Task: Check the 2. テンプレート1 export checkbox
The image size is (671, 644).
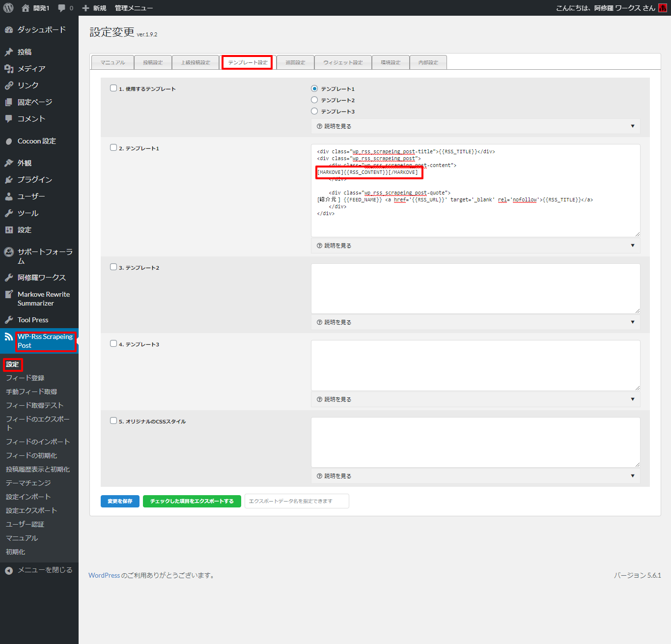Action: click(x=113, y=147)
